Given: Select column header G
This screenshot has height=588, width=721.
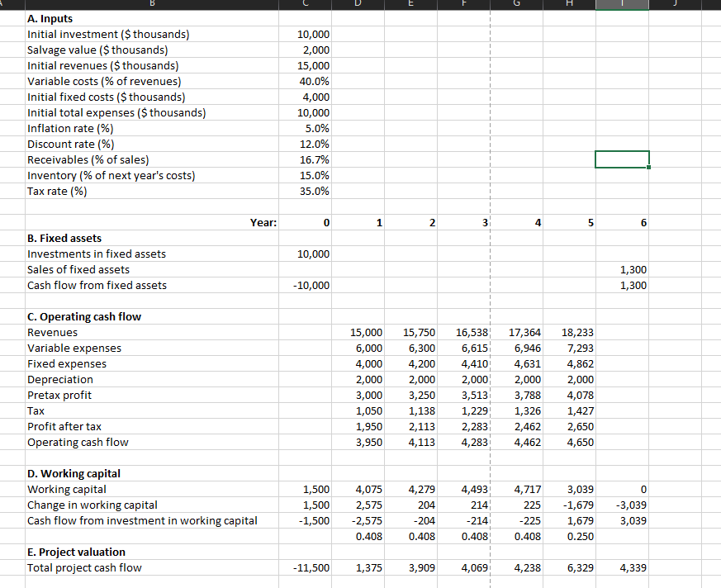Looking at the screenshot, I should click(515, 4).
